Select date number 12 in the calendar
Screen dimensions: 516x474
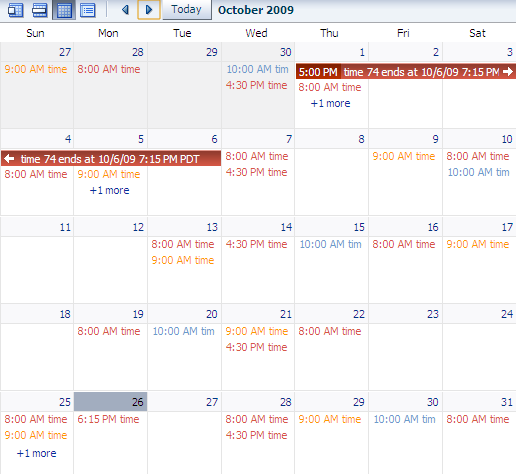tap(138, 227)
